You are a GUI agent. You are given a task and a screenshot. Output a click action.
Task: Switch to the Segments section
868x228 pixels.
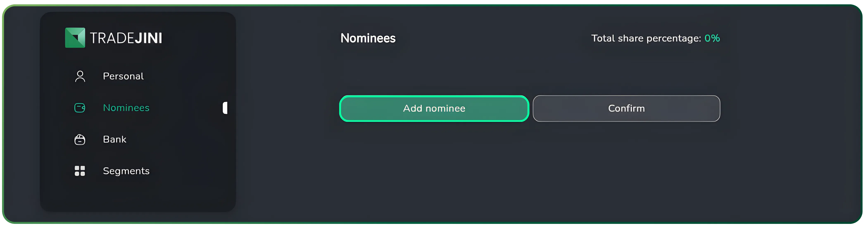126,171
